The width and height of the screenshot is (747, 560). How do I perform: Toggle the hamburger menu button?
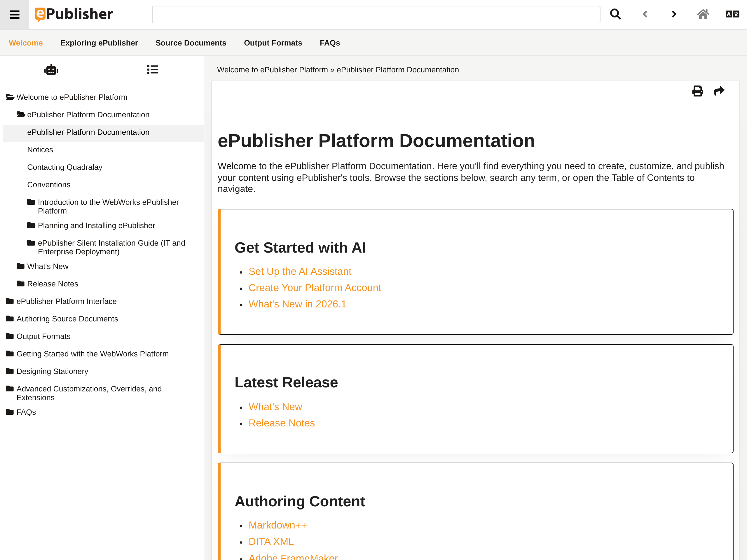pyautogui.click(x=15, y=15)
